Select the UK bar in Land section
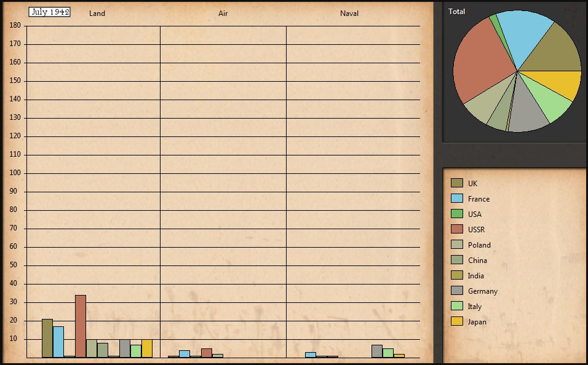 [x=47, y=338]
